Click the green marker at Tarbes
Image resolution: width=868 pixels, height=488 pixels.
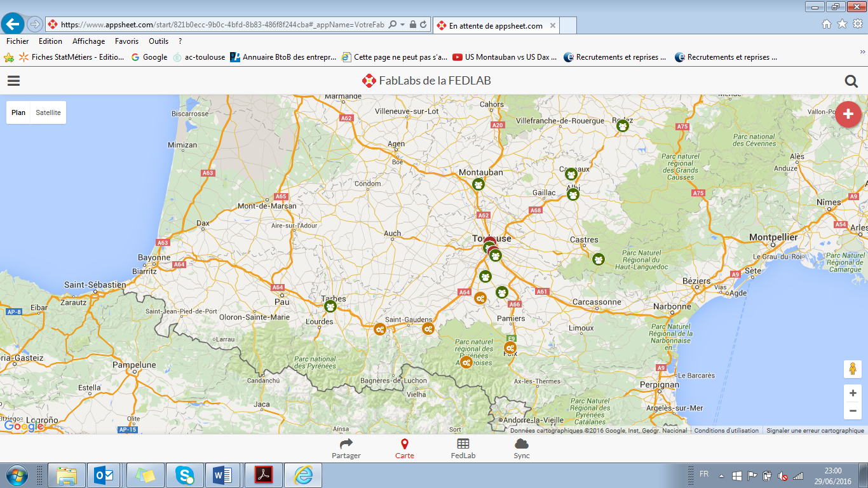(330, 306)
